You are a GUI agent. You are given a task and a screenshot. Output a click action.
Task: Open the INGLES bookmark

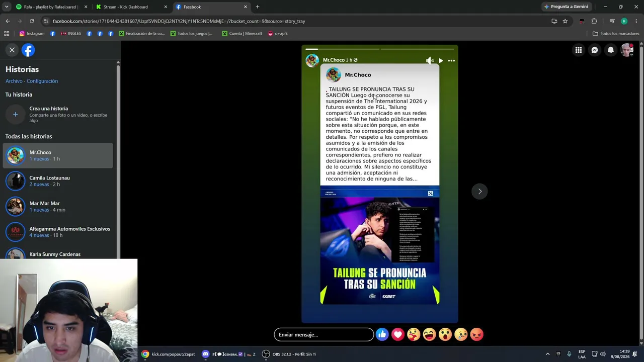(71, 34)
